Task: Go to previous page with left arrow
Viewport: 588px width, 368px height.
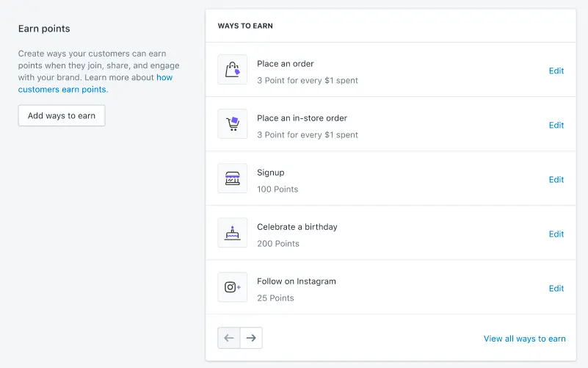Action: (x=229, y=338)
